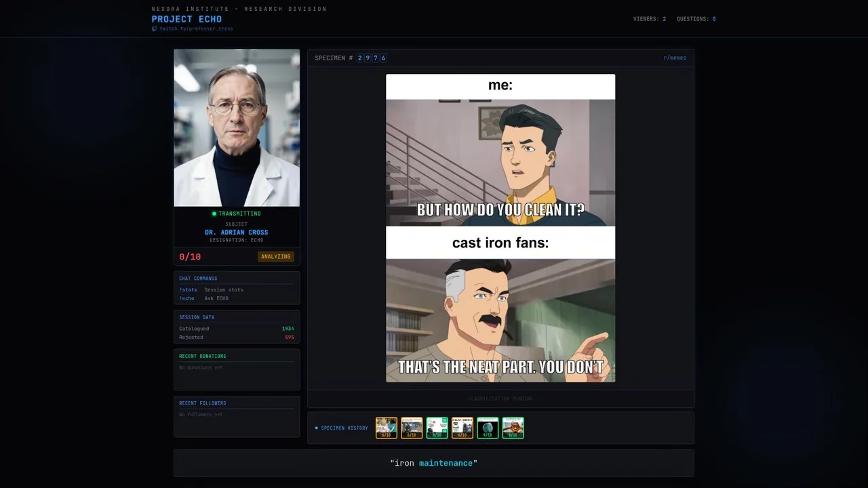Viewport: 868px width, 488px height.
Task: Click Dr. Adrian Cross portrait image
Action: (x=237, y=127)
